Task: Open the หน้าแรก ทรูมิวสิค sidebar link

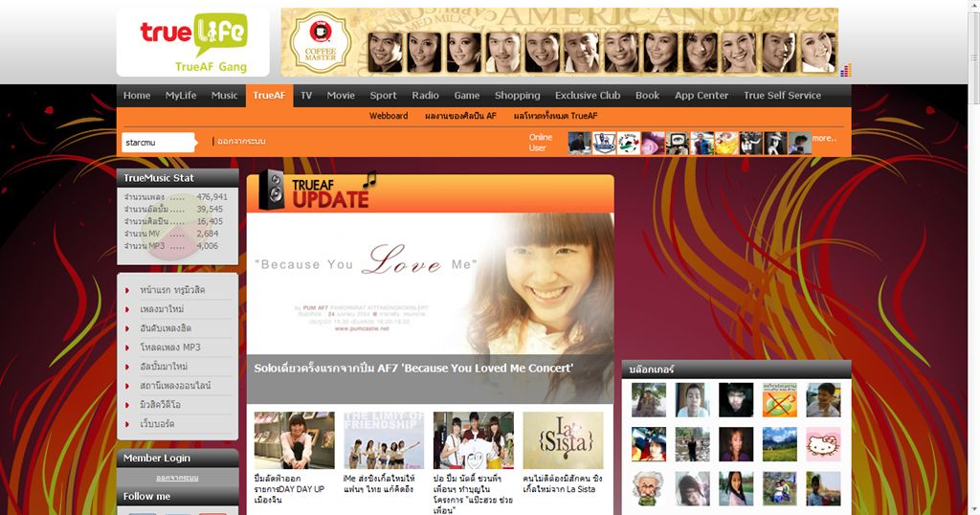Action: (172, 290)
